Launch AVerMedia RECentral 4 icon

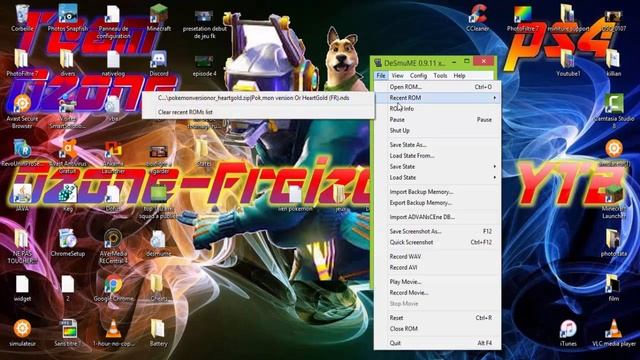click(113, 246)
